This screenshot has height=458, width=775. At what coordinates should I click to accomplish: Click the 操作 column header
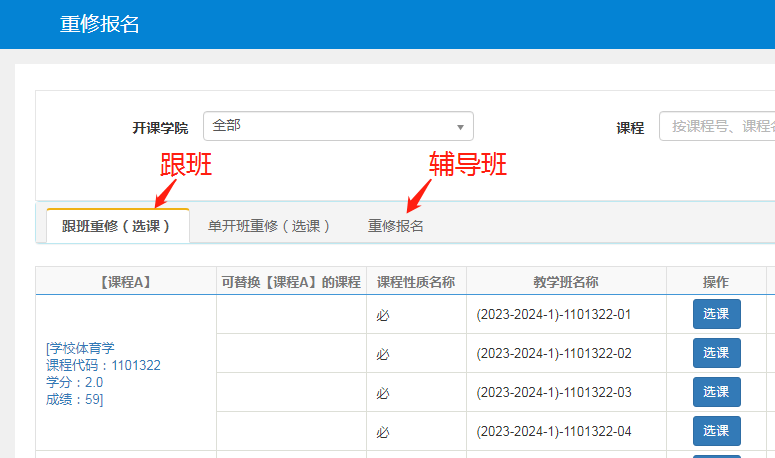716,282
